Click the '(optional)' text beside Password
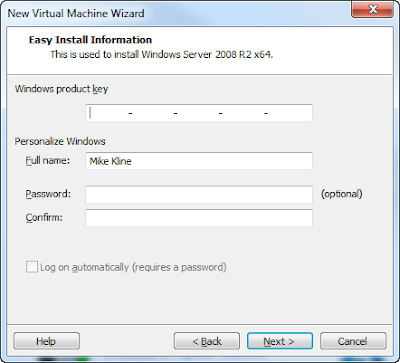 [x=341, y=194]
